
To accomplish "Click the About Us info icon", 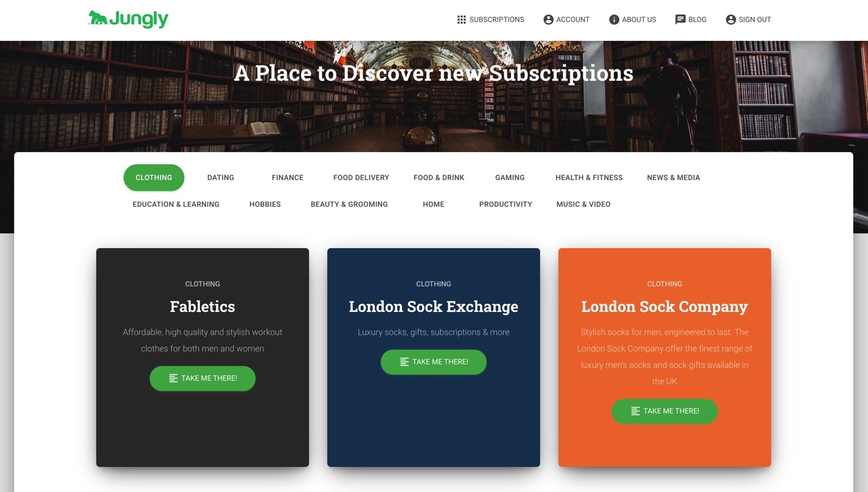I will pyautogui.click(x=614, y=19).
